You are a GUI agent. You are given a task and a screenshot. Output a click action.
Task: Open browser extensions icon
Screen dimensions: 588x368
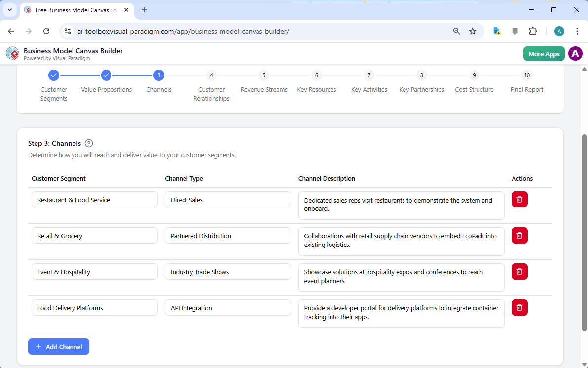(x=533, y=31)
